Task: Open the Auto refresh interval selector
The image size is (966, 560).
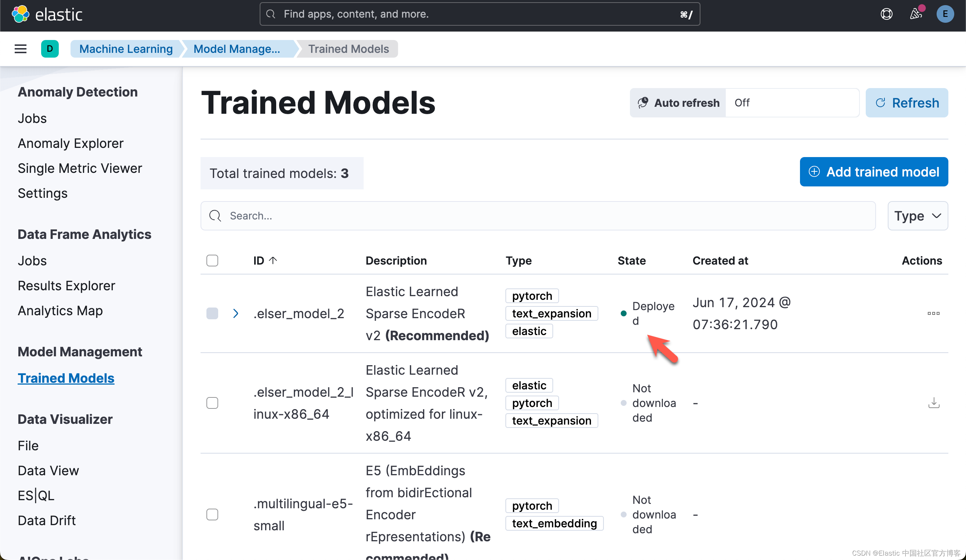Action: 792,103
